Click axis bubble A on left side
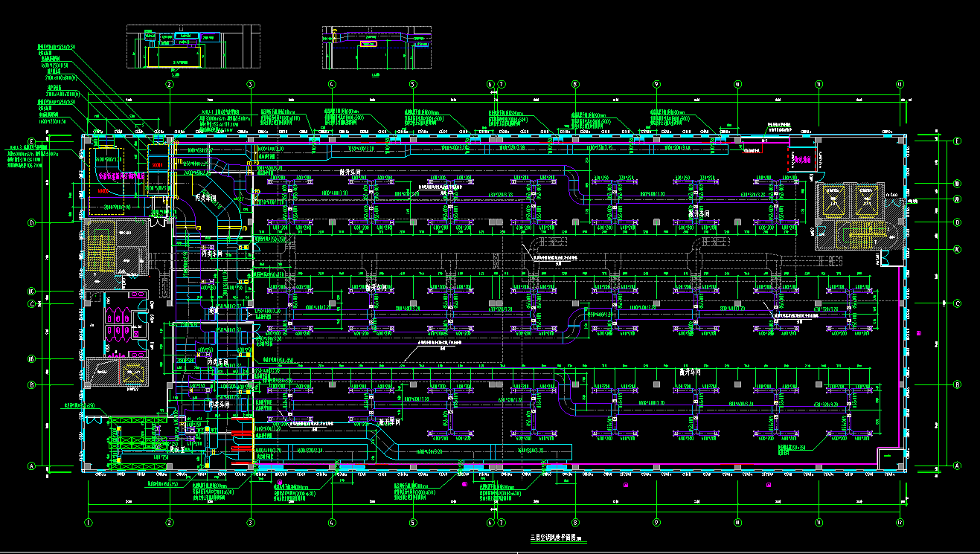980x554 pixels. pos(32,466)
